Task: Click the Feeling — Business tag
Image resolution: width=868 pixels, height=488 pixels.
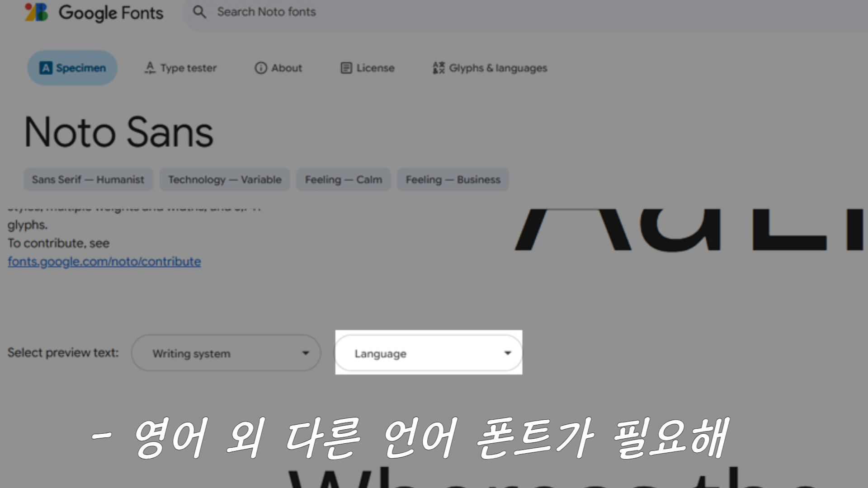Action: [x=453, y=179]
